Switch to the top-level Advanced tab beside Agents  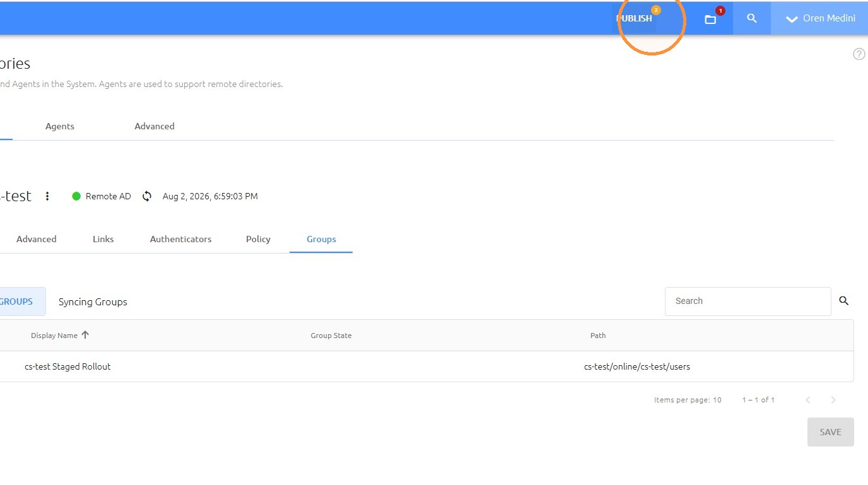click(155, 126)
